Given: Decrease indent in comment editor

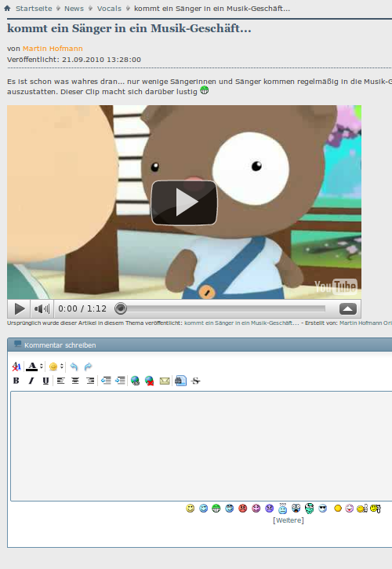Looking at the screenshot, I should click(106, 381).
